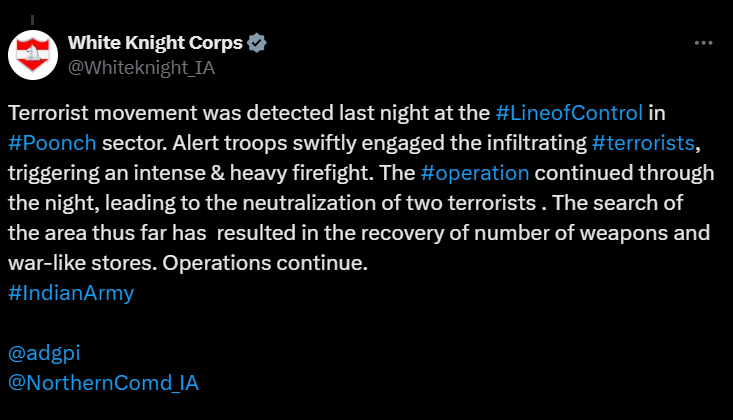Open the #operation hashtag
The width and height of the screenshot is (733, 420).
(475, 174)
